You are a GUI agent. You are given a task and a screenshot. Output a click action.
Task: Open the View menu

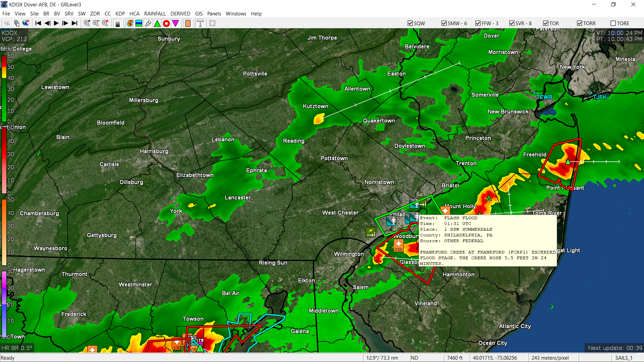pyautogui.click(x=20, y=14)
